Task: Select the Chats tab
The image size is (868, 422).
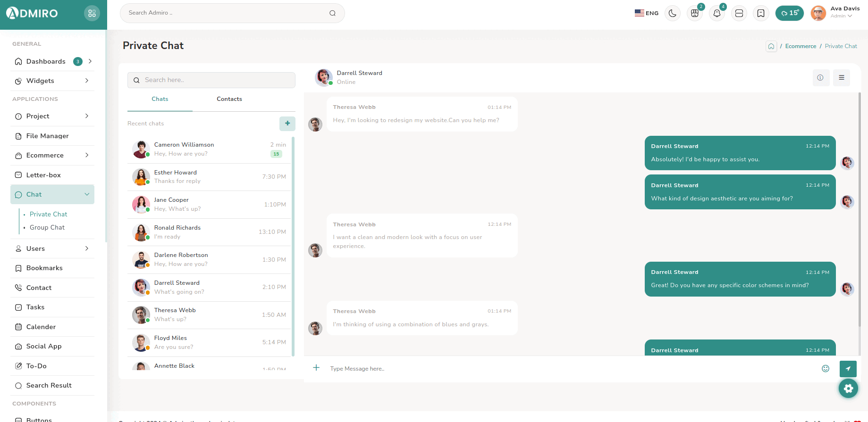Action: 160,99
